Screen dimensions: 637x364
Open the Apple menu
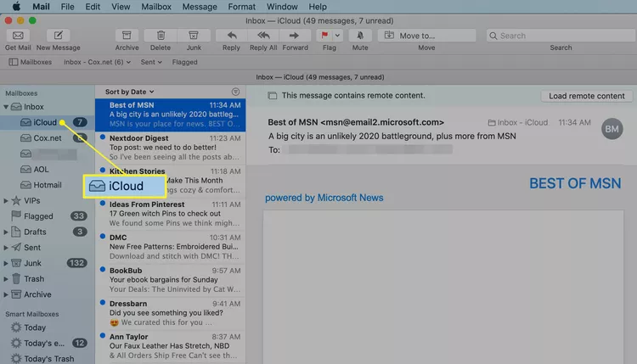[16, 7]
